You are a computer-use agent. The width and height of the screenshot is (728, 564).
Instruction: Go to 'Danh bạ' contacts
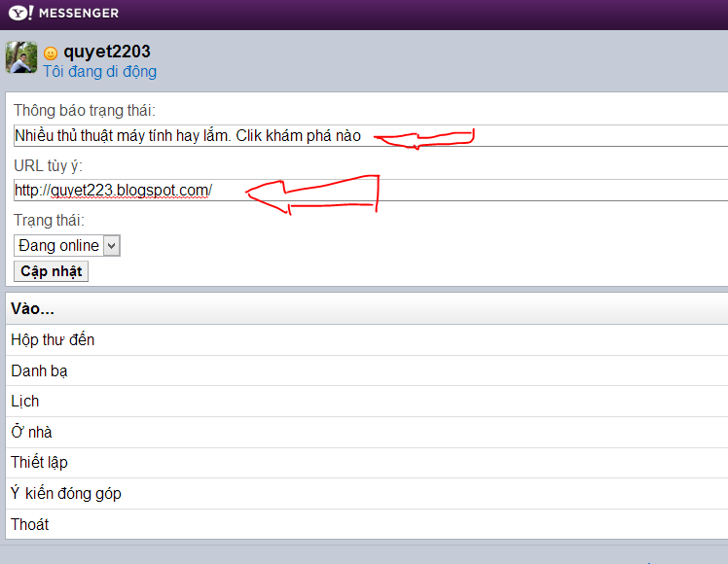click(367, 371)
